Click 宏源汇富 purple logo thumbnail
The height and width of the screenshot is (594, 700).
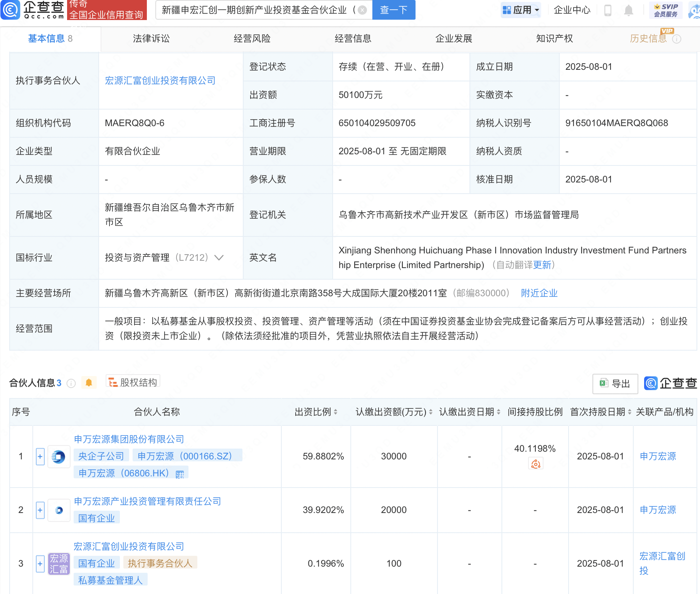59,564
